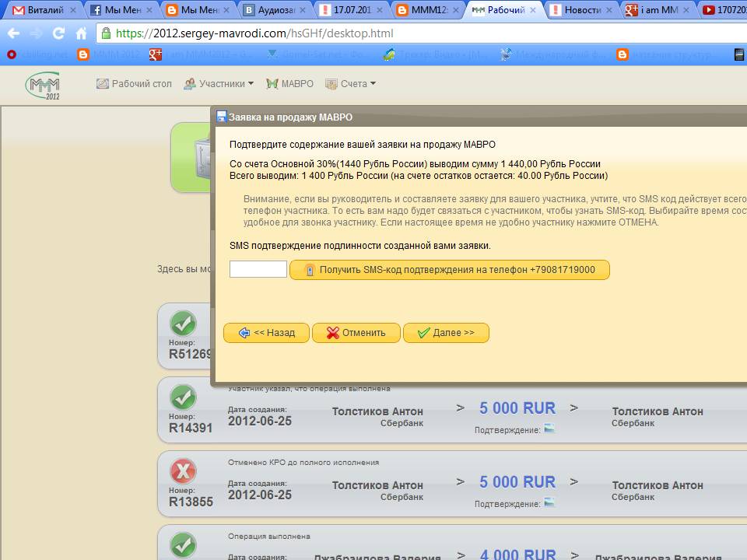Click the green safe thumbnail
747x560 pixels.
pos(191,157)
